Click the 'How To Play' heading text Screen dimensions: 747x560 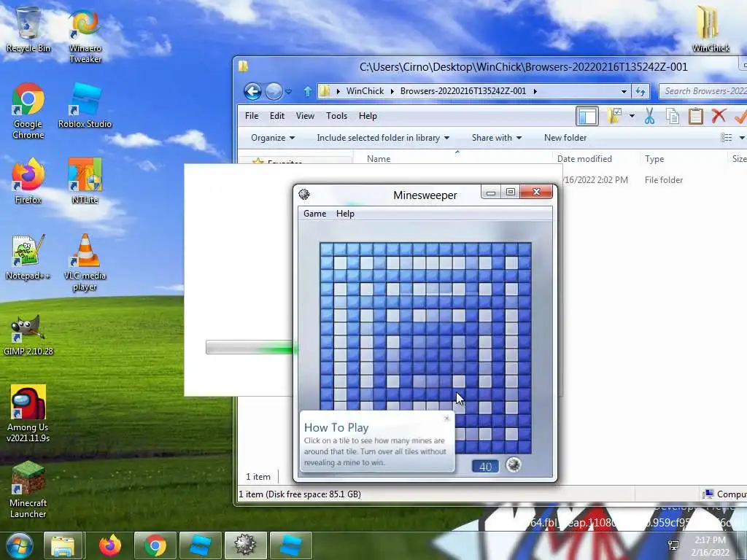pyautogui.click(x=336, y=427)
